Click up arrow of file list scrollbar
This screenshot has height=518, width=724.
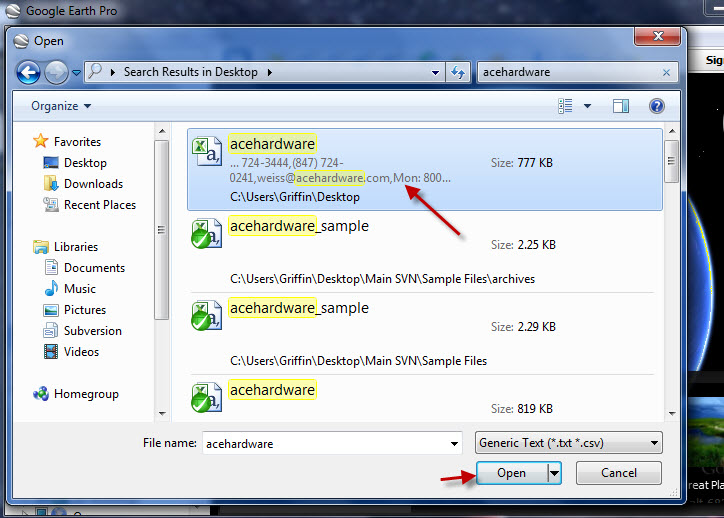click(x=672, y=132)
